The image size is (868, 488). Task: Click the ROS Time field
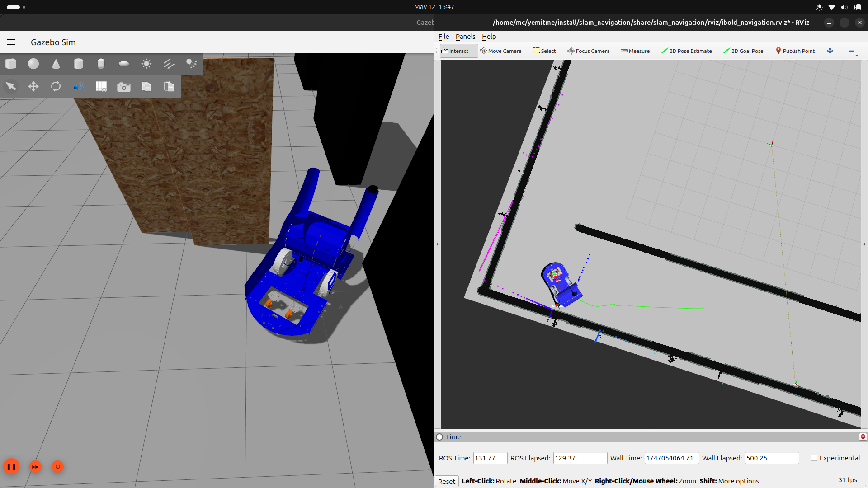490,458
